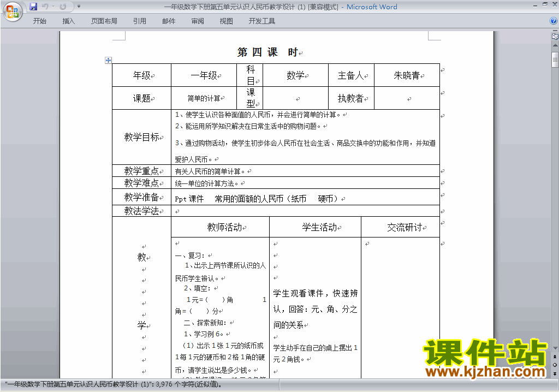Click the vertical split bar above ruler icon
The width and height of the screenshot is (559, 392).
[x=555, y=31]
